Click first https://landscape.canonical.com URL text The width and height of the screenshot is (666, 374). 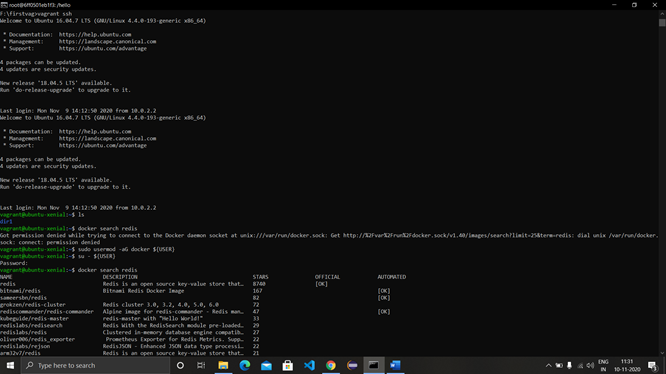coord(107,42)
